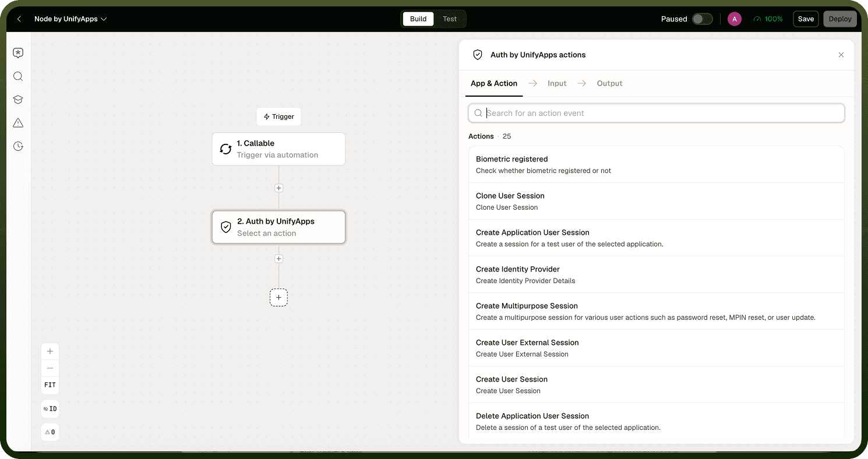
Task: Save the automation
Action: [806, 19]
